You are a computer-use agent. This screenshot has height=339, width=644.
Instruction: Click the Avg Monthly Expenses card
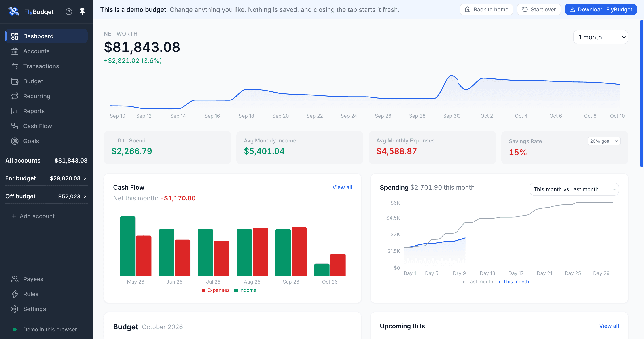click(x=432, y=148)
